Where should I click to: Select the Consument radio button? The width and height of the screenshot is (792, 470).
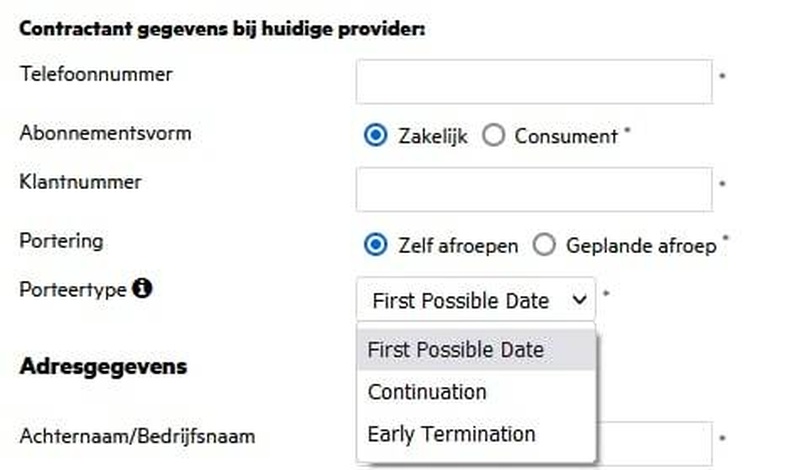[x=493, y=135]
